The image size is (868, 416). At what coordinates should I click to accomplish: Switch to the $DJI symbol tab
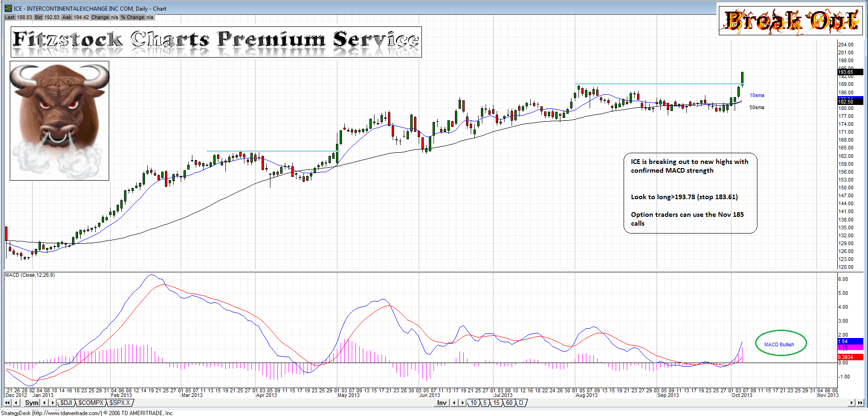(x=66, y=403)
